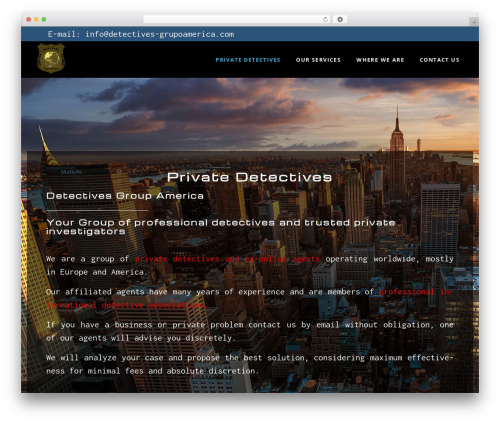Click the Detectives Group America subtitle
The width and height of the screenshot is (500, 423).
click(x=125, y=196)
